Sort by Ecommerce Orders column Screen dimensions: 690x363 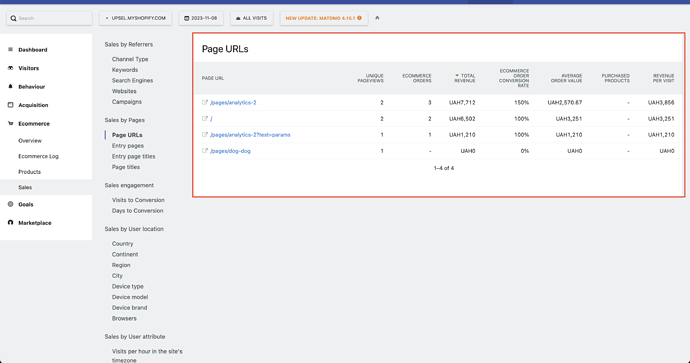[417, 78]
